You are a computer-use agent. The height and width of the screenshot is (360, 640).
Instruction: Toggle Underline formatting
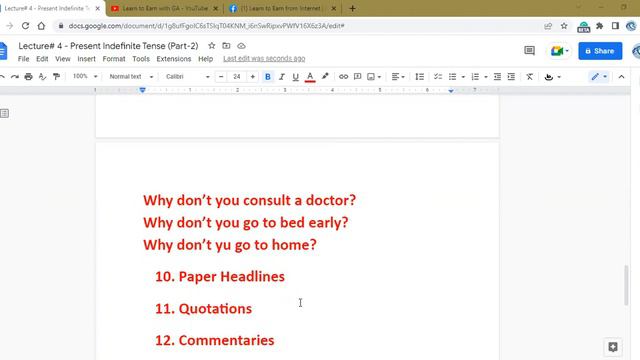(296, 77)
